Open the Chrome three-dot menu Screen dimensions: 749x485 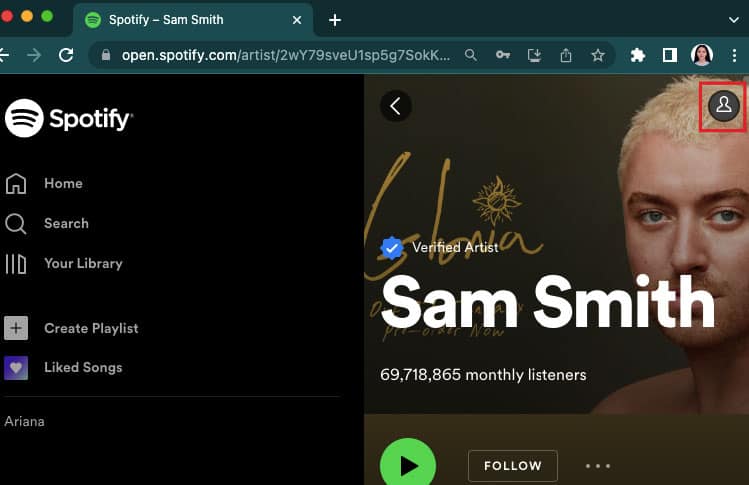734,55
